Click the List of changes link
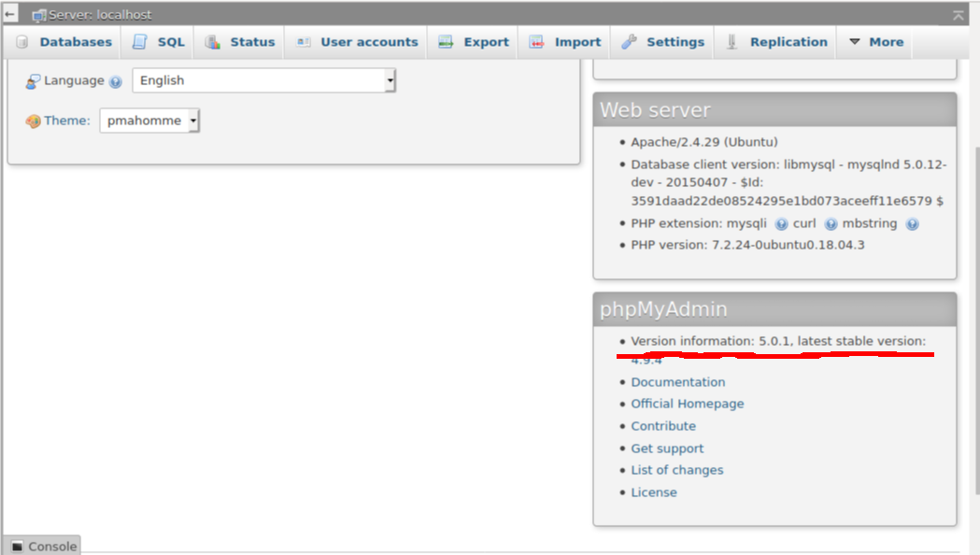 pyautogui.click(x=676, y=470)
